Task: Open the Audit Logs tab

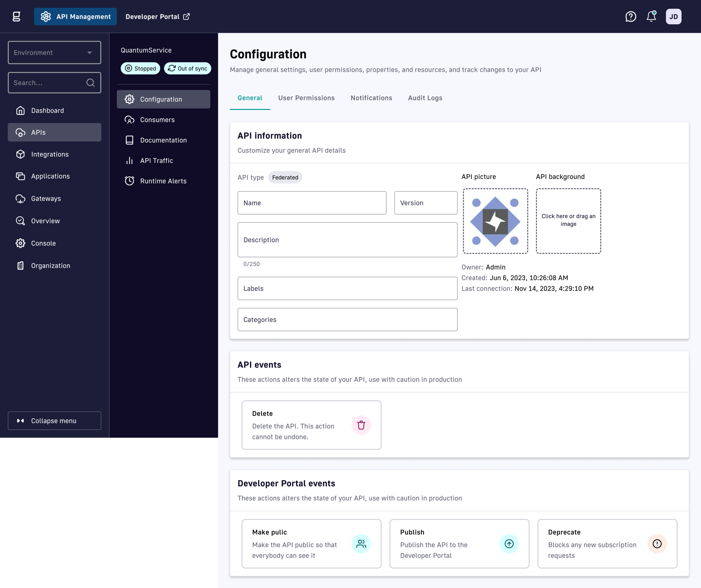Action: tap(425, 98)
